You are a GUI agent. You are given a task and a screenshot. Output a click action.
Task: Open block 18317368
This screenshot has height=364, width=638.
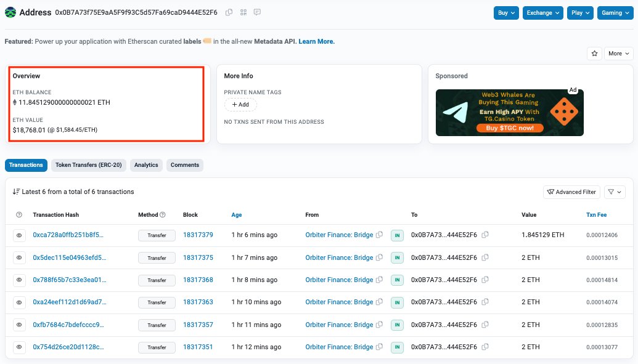click(x=198, y=280)
